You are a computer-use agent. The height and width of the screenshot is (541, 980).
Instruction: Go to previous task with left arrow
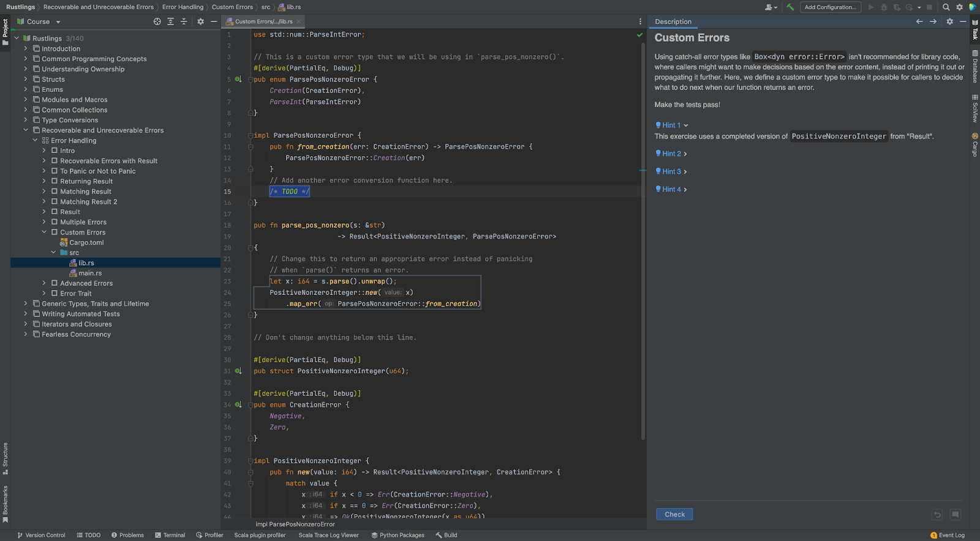[919, 21]
